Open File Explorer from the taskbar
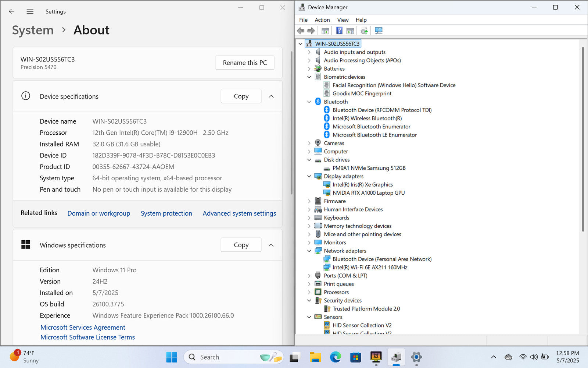 [315, 357]
